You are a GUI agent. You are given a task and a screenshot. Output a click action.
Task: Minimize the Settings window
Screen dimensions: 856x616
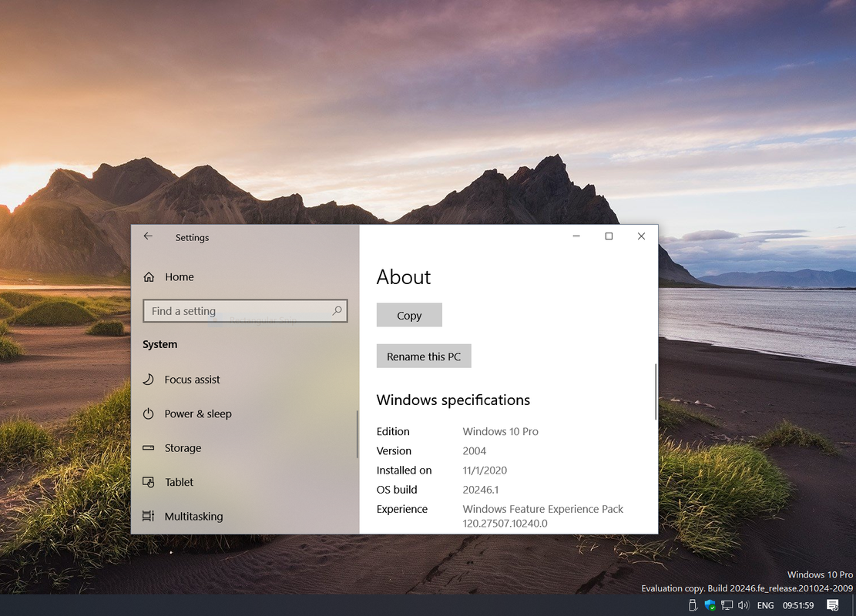pyautogui.click(x=576, y=236)
